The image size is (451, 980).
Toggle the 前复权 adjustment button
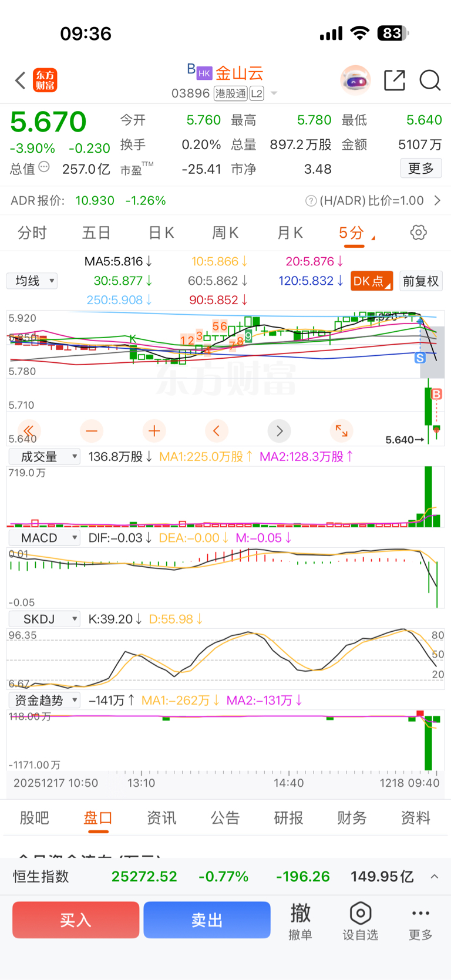click(421, 281)
